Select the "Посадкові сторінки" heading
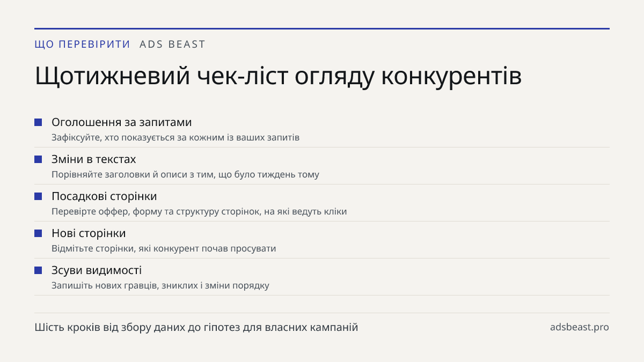Image resolution: width=644 pixels, height=362 pixels. tap(104, 196)
